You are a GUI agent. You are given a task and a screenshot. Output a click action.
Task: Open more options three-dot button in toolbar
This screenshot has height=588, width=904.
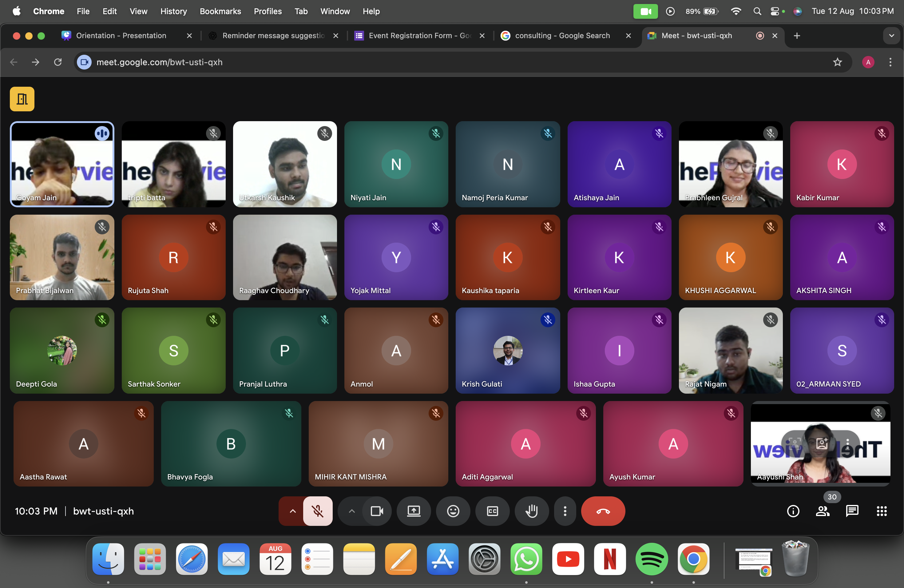pos(565,511)
